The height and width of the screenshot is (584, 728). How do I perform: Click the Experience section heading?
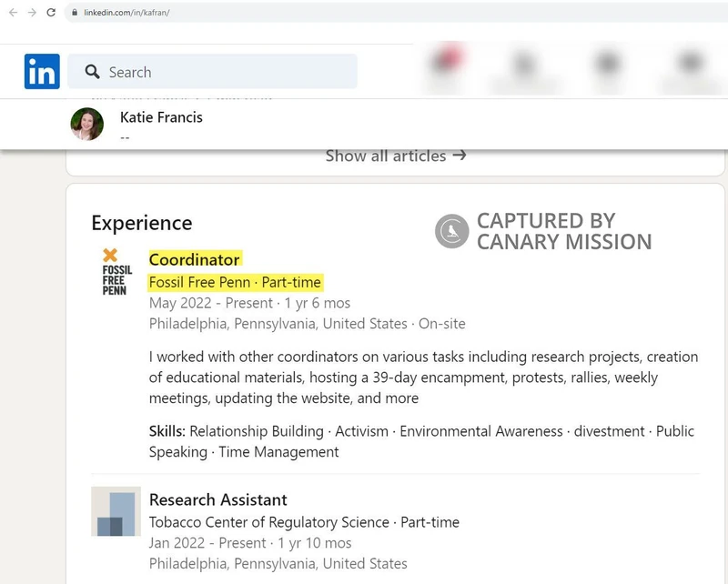(x=142, y=223)
